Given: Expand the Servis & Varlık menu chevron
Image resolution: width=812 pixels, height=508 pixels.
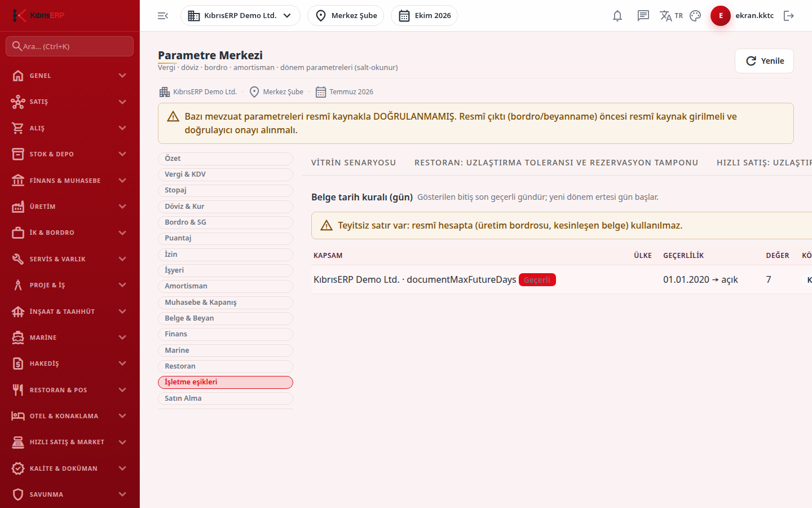Looking at the screenshot, I should tap(122, 259).
